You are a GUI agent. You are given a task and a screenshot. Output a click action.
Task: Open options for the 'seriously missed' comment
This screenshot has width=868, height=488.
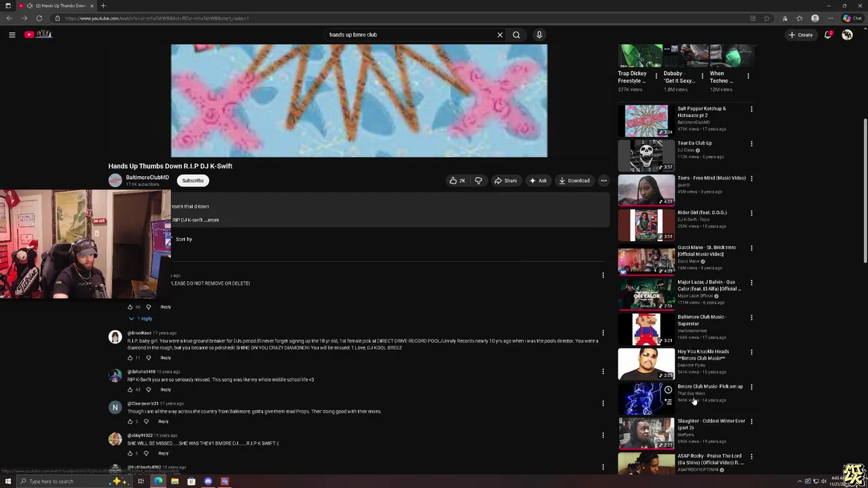603,371
